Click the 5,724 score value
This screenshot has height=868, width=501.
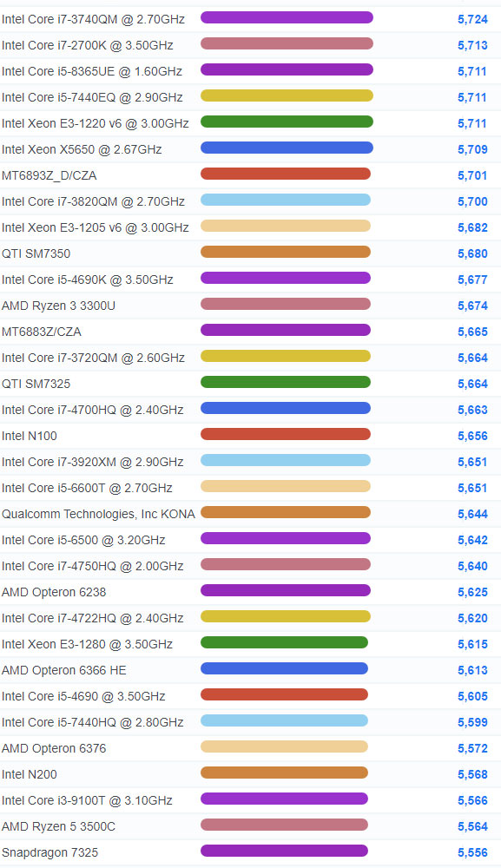click(472, 19)
